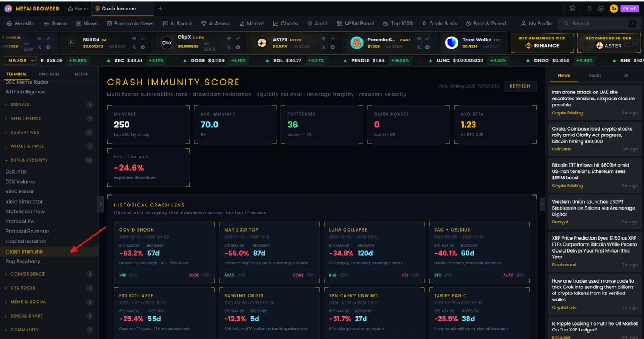Viewport: 644px width, 339px height.
Task: Switch to the Home browser tab
Action: [x=78, y=9]
